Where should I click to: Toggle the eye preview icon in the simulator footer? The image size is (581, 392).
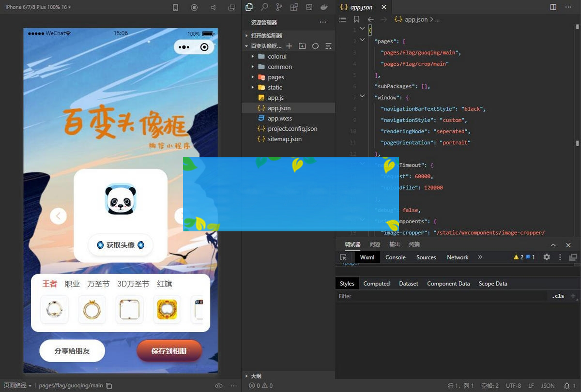click(219, 386)
